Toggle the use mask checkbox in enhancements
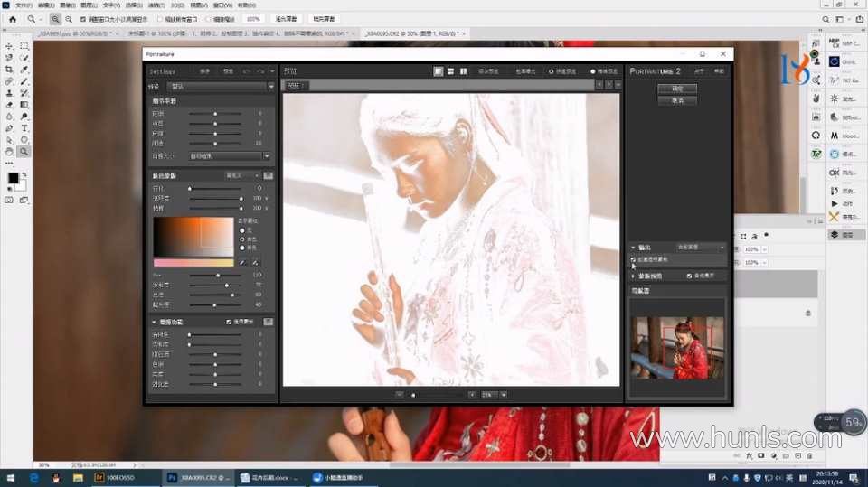 point(229,322)
